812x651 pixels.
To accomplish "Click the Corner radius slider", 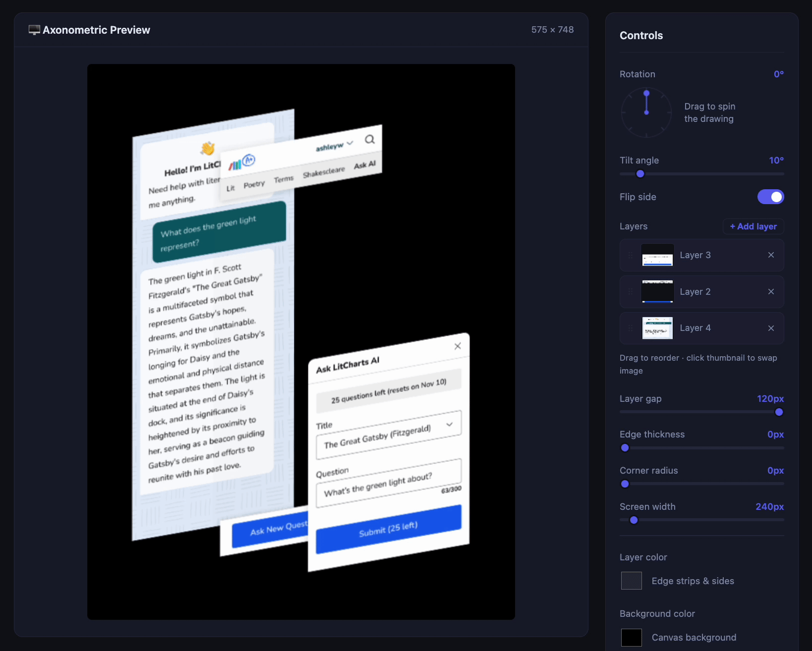I will tap(702, 484).
